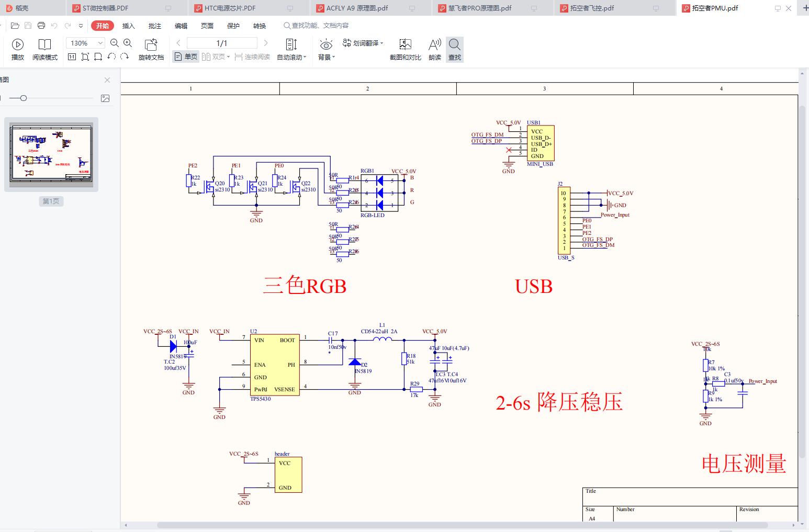Open the zoom percentage dropdown
Image resolution: width=809 pixels, height=532 pixels.
click(99, 43)
